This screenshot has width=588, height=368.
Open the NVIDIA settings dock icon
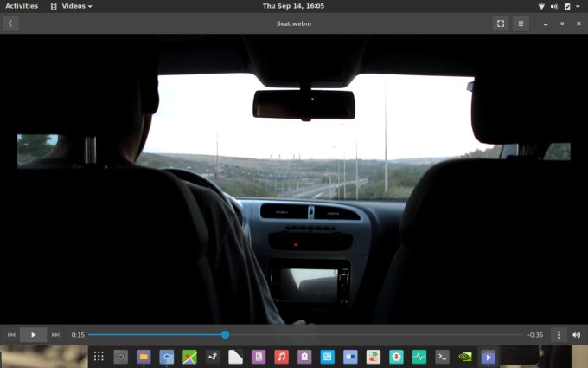[x=465, y=356]
